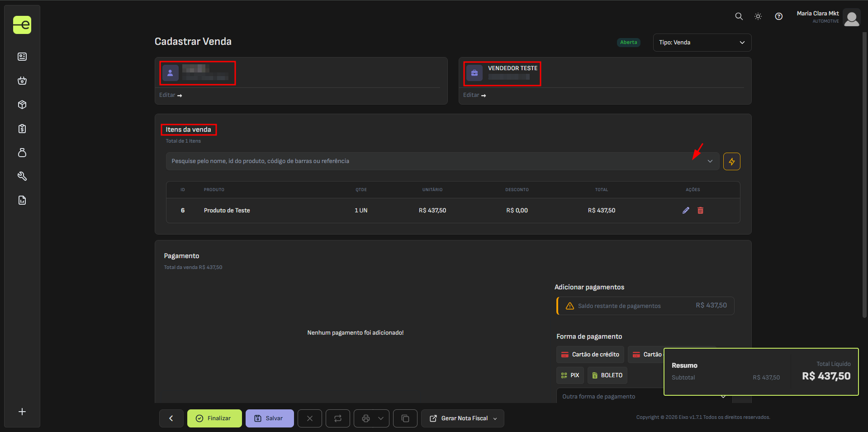Click Editar link under VENDEDOR TESTE
868x432 pixels.
(x=474, y=95)
